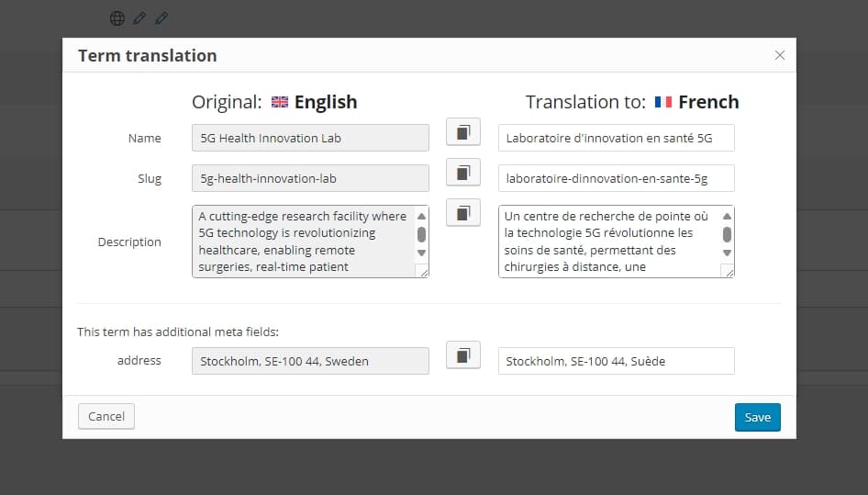Viewport: 868px width, 495px height.
Task: Cancel the term translation
Action: coord(106,416)
